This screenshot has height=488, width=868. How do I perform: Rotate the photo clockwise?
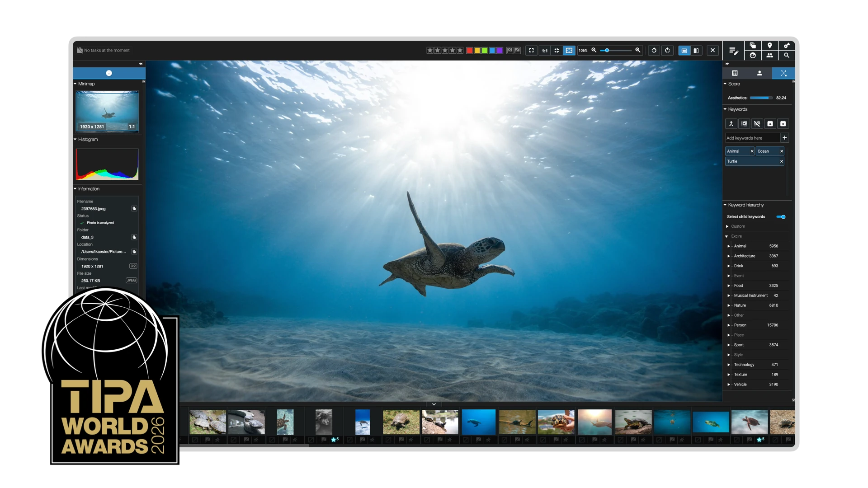[x=667, y=51]
